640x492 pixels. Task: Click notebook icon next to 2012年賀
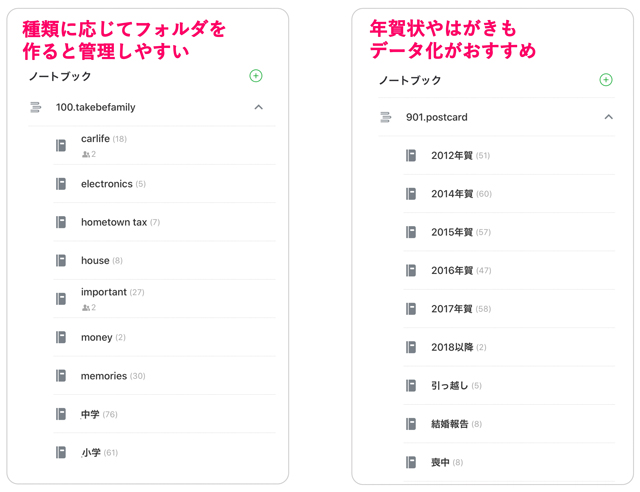[x=411, y=156]
